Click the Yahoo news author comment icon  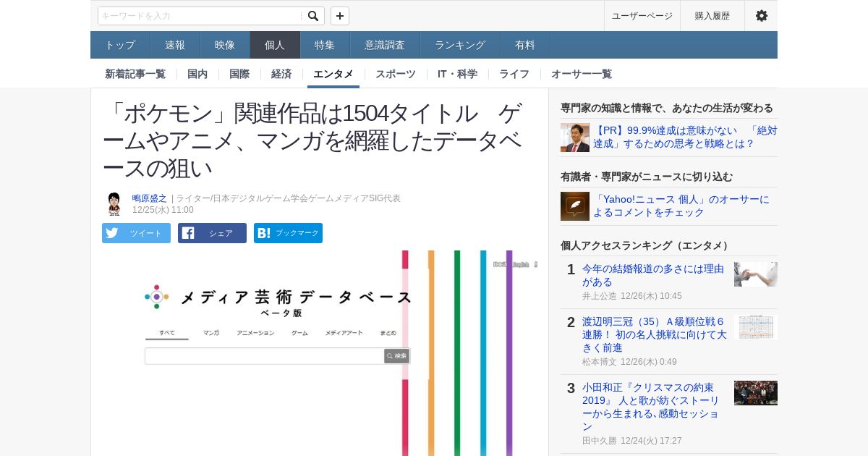click(575, 206)
